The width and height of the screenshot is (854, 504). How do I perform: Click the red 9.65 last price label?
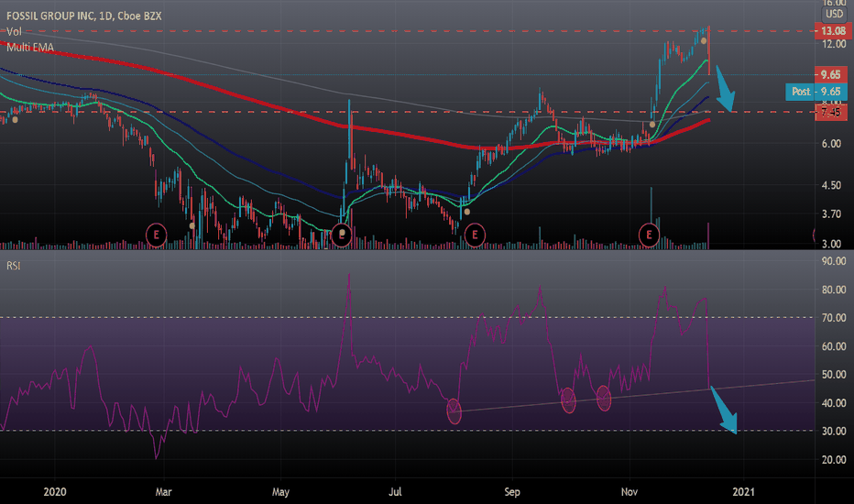pyautogui.click(x=831, y=74)
